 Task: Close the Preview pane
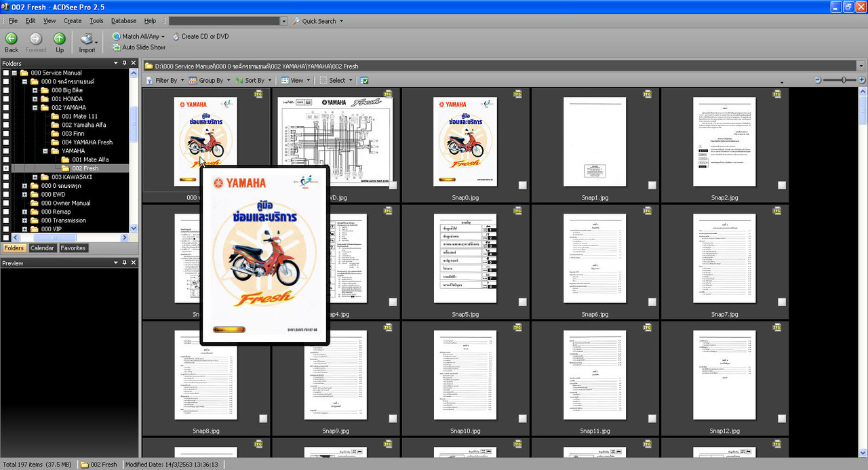133,263
